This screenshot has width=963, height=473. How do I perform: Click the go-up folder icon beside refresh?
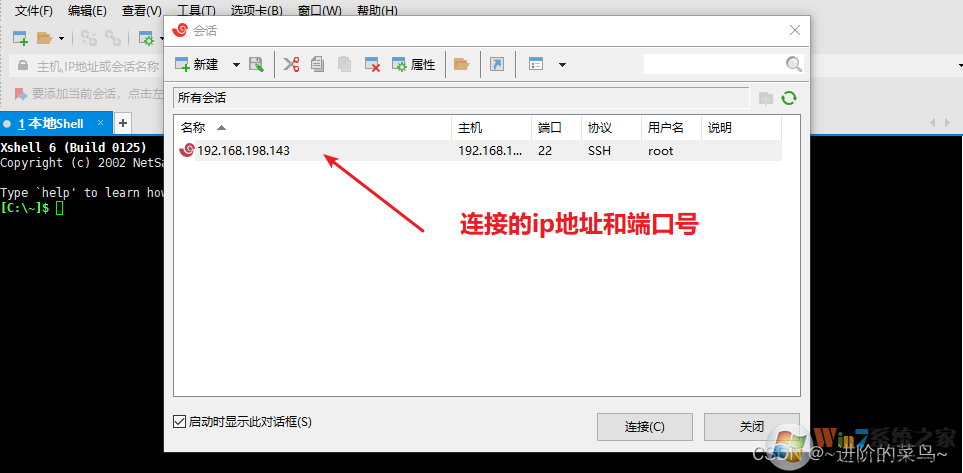(x=766, y=98)
